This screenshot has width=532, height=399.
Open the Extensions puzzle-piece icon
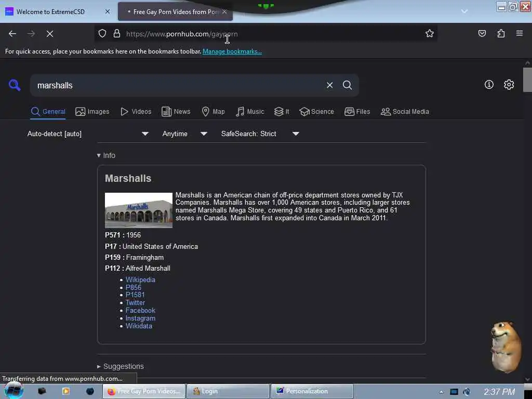[501, 33]
